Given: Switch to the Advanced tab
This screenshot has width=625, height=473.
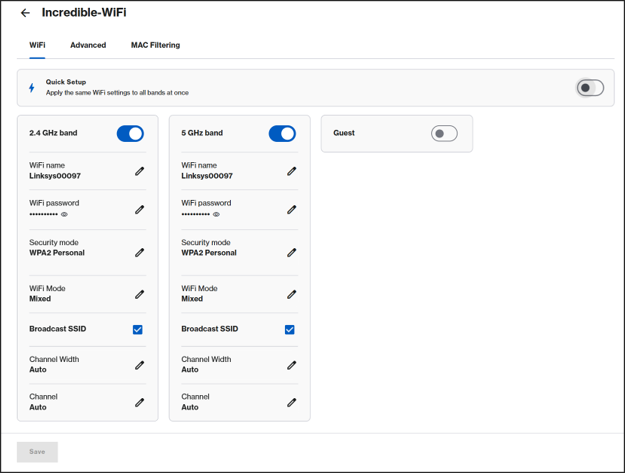Looking at the screenshot, I should pos(88,45).
